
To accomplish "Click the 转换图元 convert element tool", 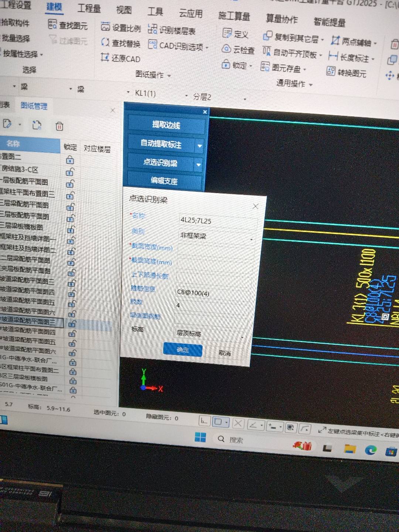I will [x=347, y=72].
